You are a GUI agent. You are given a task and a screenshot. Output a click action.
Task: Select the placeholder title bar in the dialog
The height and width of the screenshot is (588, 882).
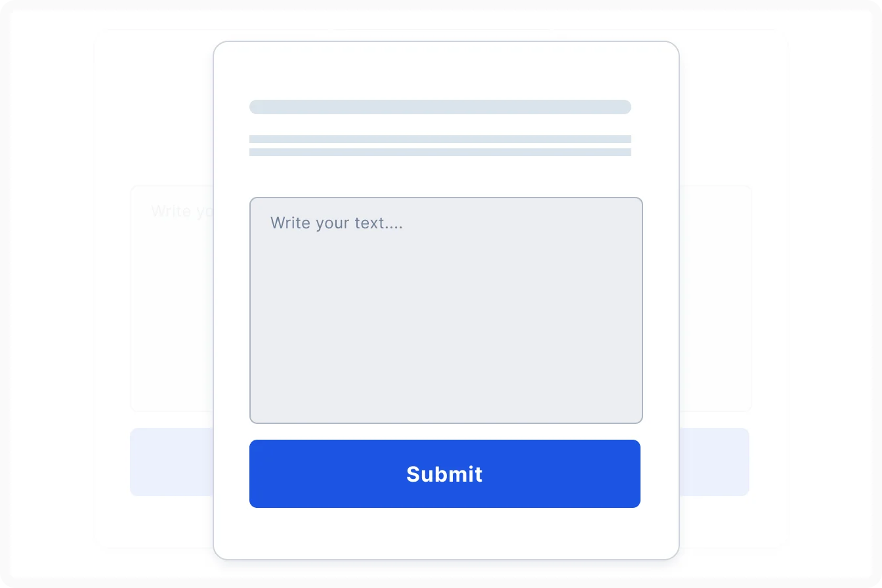pos(440,106)
